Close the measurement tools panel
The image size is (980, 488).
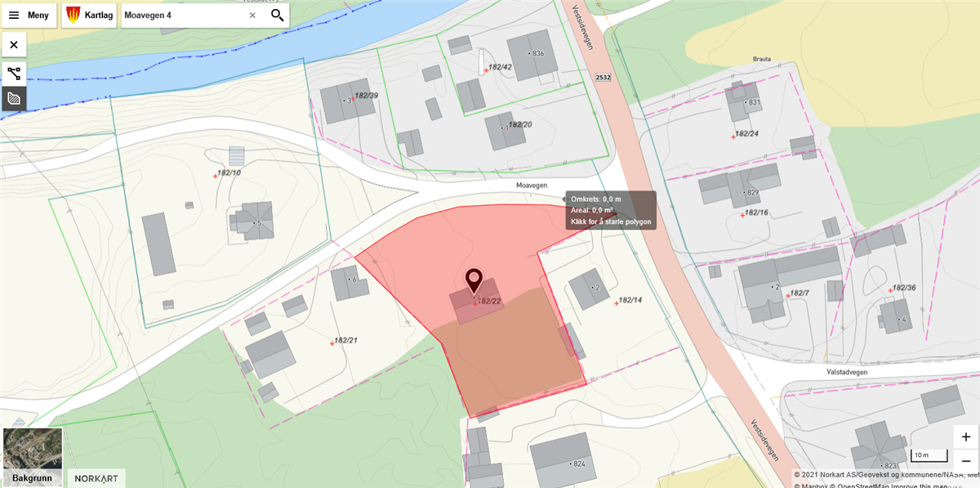click(x=14, y=44)
